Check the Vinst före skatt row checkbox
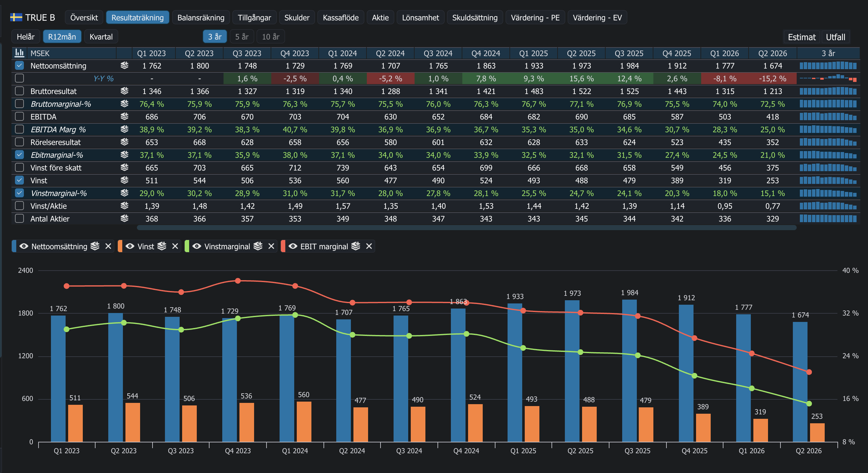This screenshot has width=868, height=473. 19,168
